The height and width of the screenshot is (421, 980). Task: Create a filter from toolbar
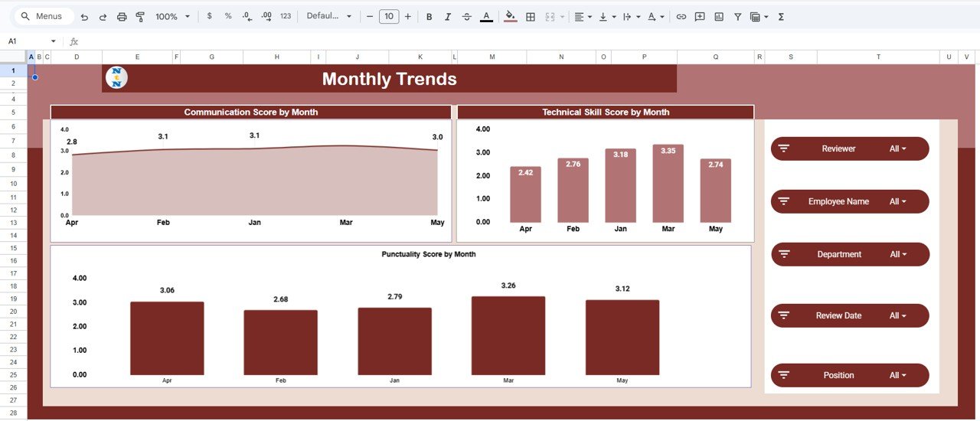737,16
